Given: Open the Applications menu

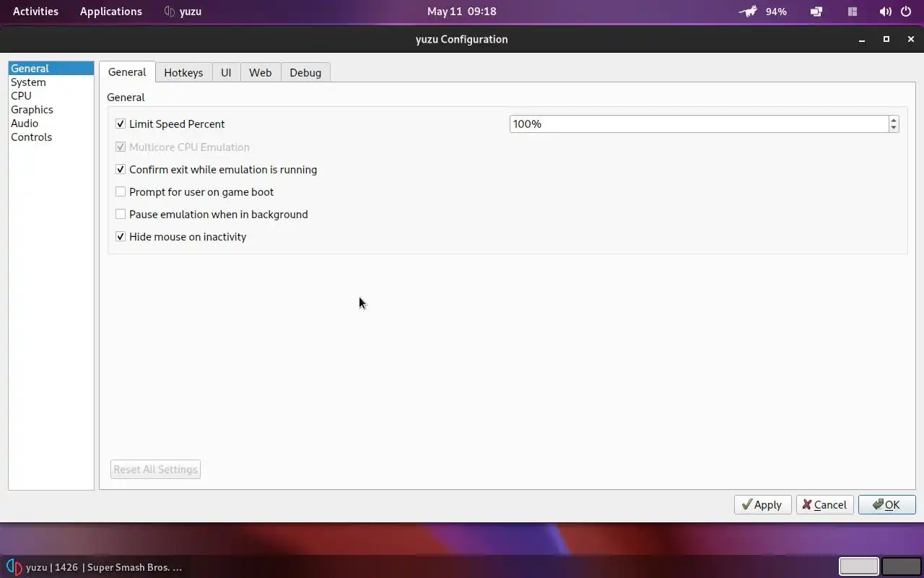Looking at the screenshot, I should (111, 12).
